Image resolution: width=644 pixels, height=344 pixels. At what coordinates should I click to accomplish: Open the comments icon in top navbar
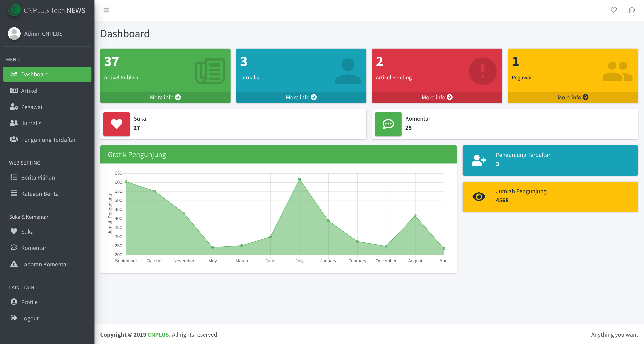tap(632, 10)
